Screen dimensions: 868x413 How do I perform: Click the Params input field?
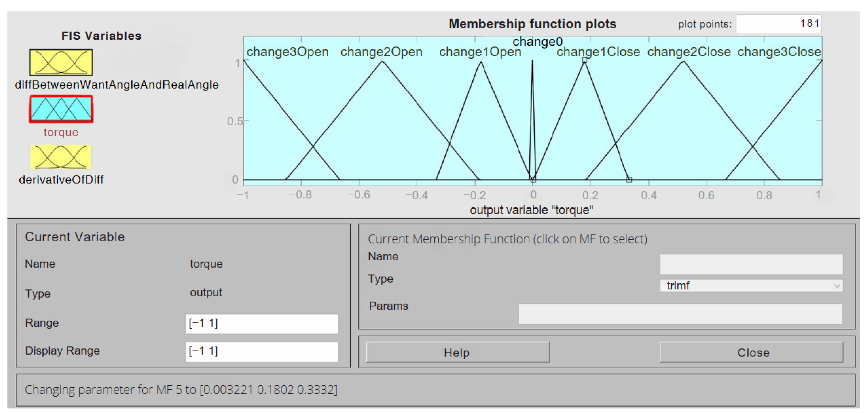coord(680,314)
